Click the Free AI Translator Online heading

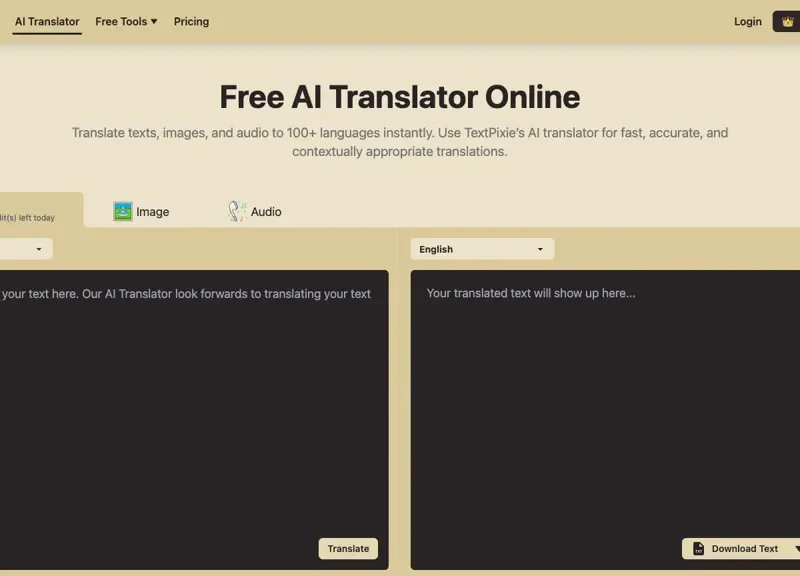click(x=399, y=97)
